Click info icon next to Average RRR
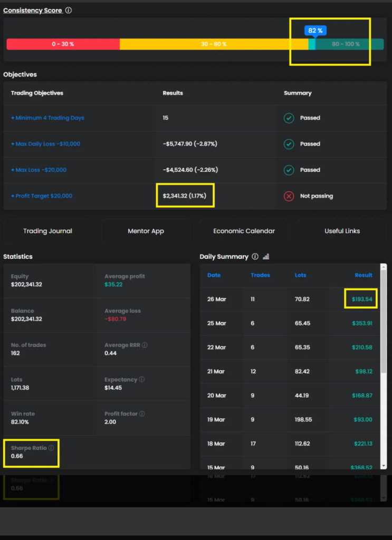Screen dimensions: 392x540 pyautogui.click(x=145, y=345)
